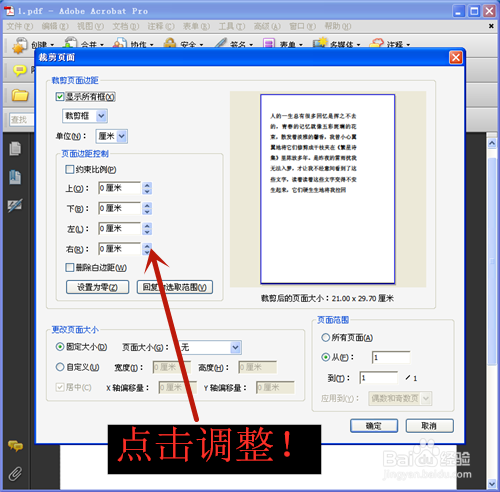The image size is (500, 492).
Task: Select the Custom (自定义) radio button
Action: 60,367
